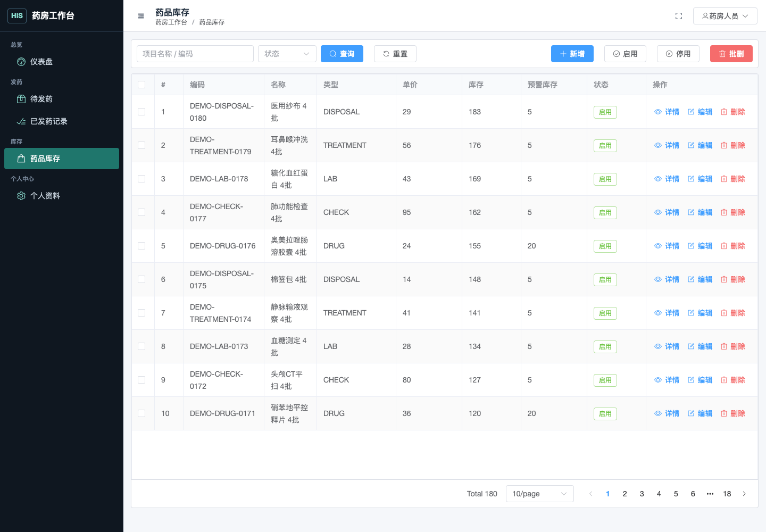Go to next page arrow in pagination
This screenshot has height=532, width=766.
click(x=744, y=494)
